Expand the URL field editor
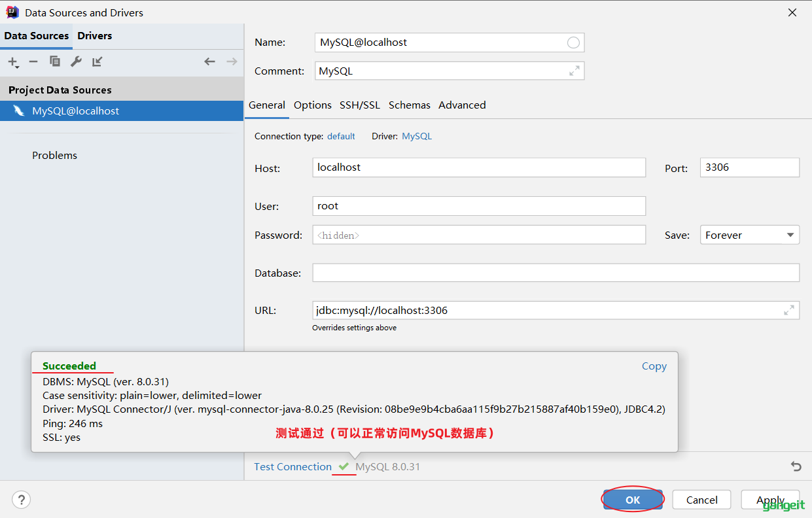Screen dimensions: 812x518 [x=789, y=310]
